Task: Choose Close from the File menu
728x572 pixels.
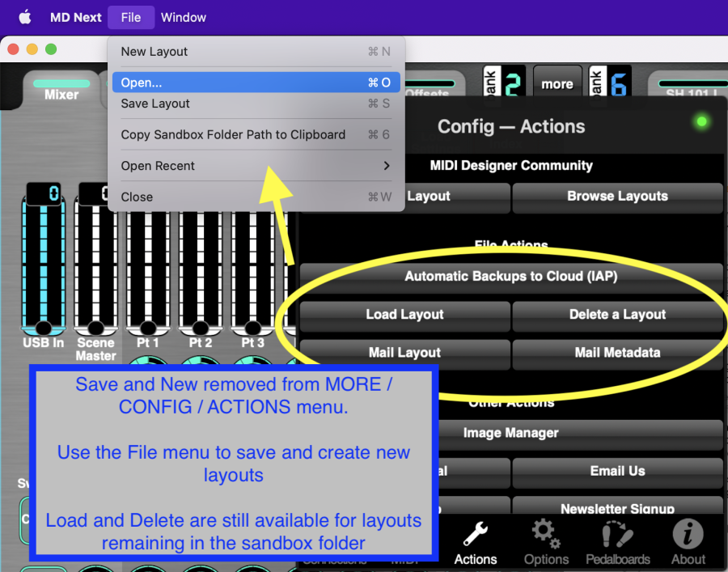Action: point(256,197)
